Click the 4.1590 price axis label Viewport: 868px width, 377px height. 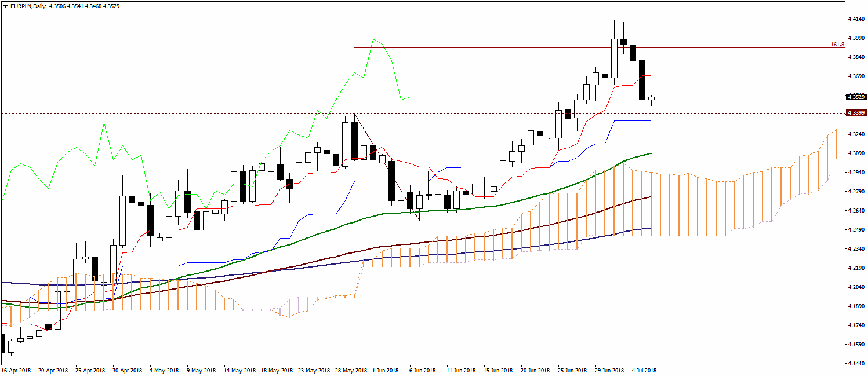[x=855, y=345]
